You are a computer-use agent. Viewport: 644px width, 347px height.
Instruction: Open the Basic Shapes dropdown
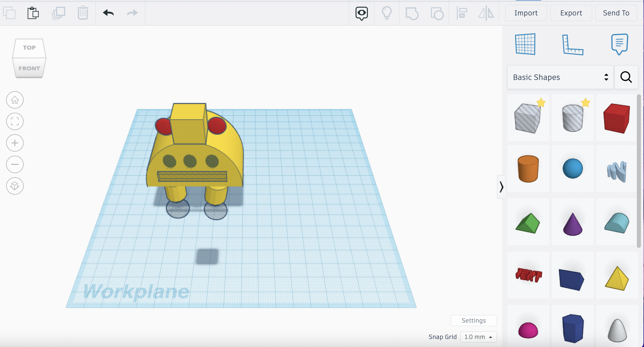[x=559, y=77]
